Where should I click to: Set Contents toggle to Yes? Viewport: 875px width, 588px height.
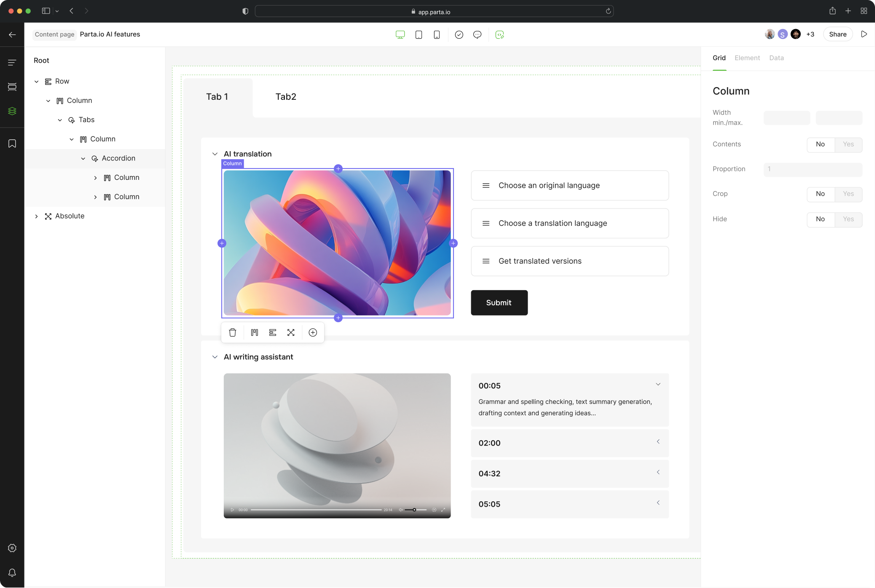pos(848,144)
